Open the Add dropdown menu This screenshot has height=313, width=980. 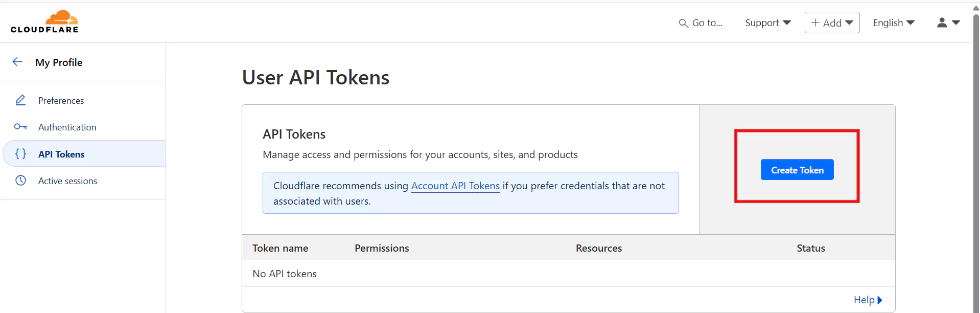832,23
